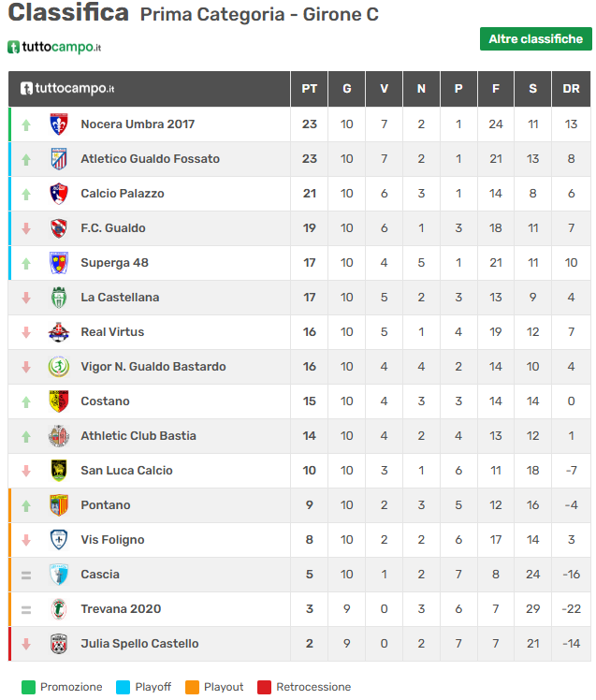Click the Vigor N. Gualdo Bastardo logo

[x=59, y=367]
